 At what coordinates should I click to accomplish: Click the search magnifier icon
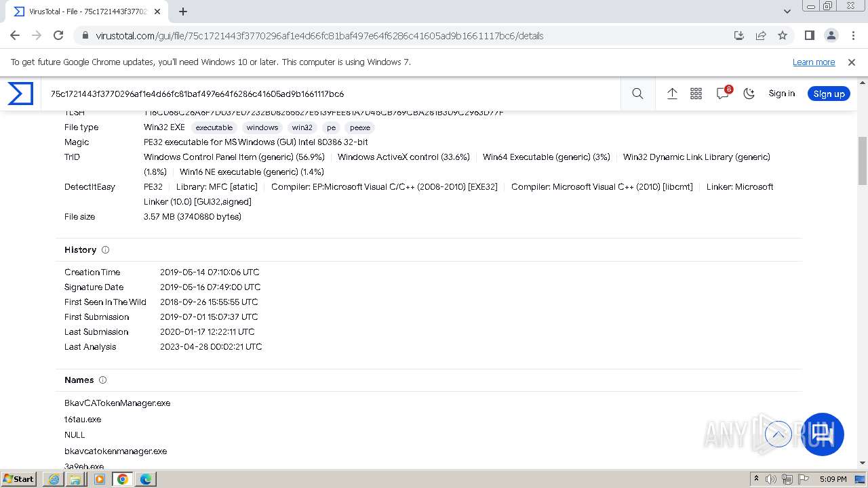pos(637,94)
